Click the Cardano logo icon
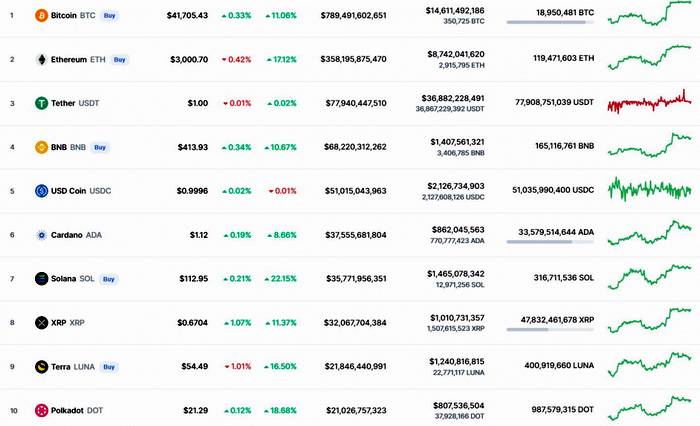The image size is (700, 426). click(41, 235)
